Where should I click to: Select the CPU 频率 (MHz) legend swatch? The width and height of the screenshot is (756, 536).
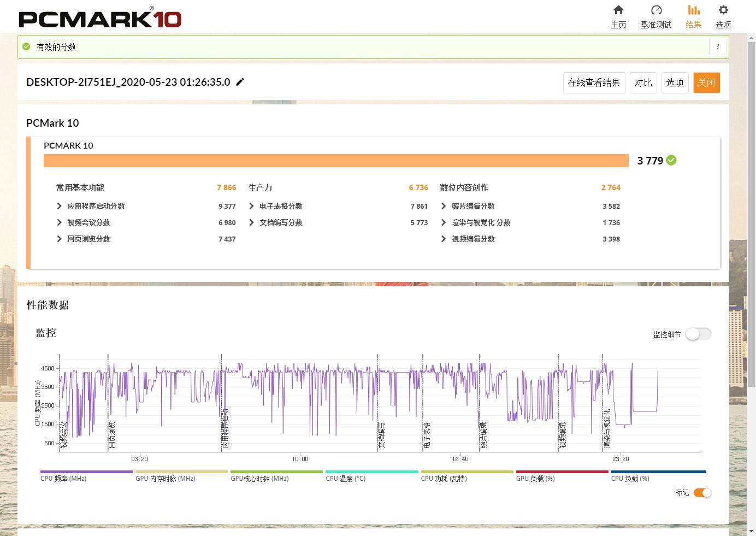point(86,472)
